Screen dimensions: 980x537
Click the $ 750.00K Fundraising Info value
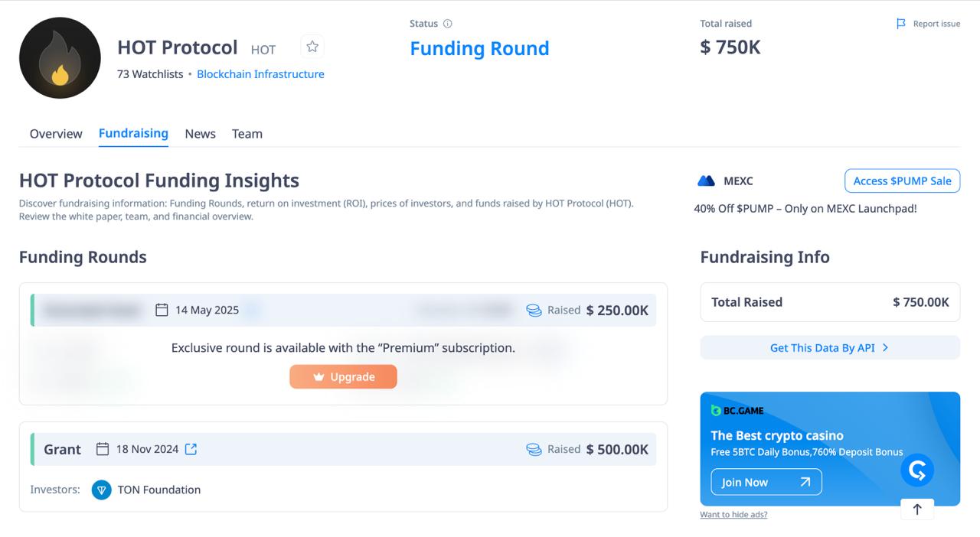tap(921, 302)
